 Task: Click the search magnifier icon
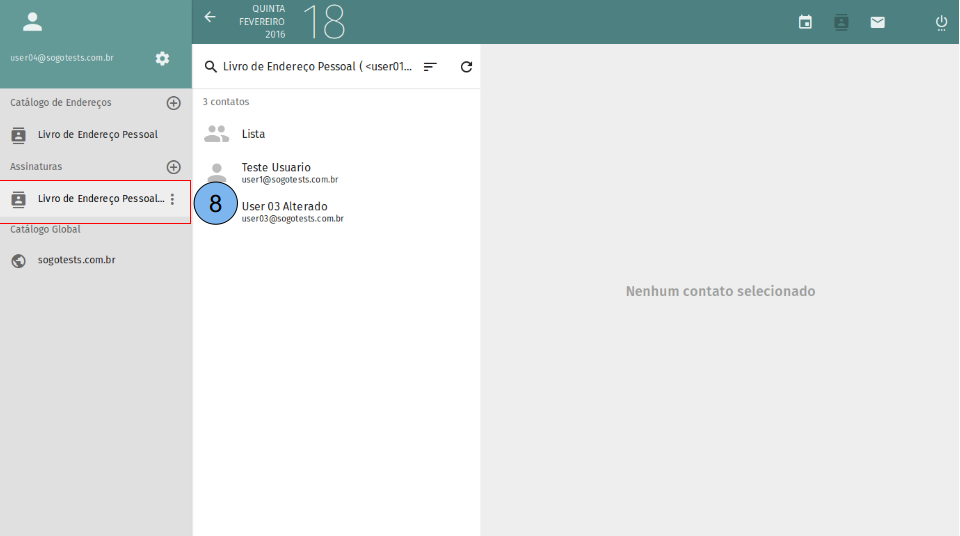210,67
